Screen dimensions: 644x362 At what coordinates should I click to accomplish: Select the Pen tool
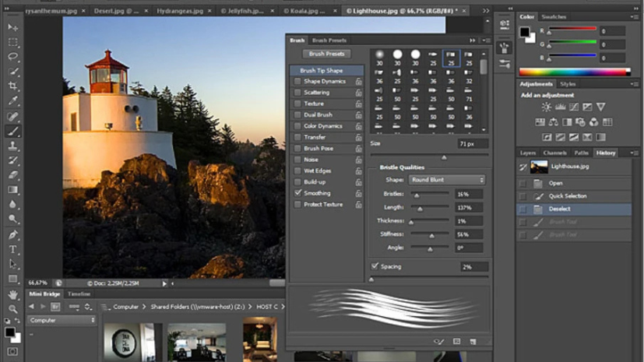click(x=13, y=235)
